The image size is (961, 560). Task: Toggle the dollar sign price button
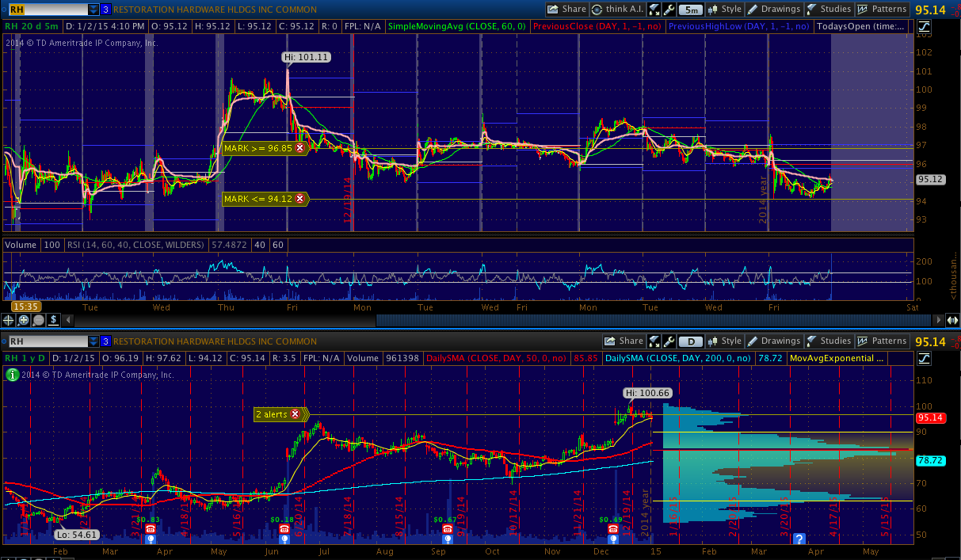pos(52,321)
